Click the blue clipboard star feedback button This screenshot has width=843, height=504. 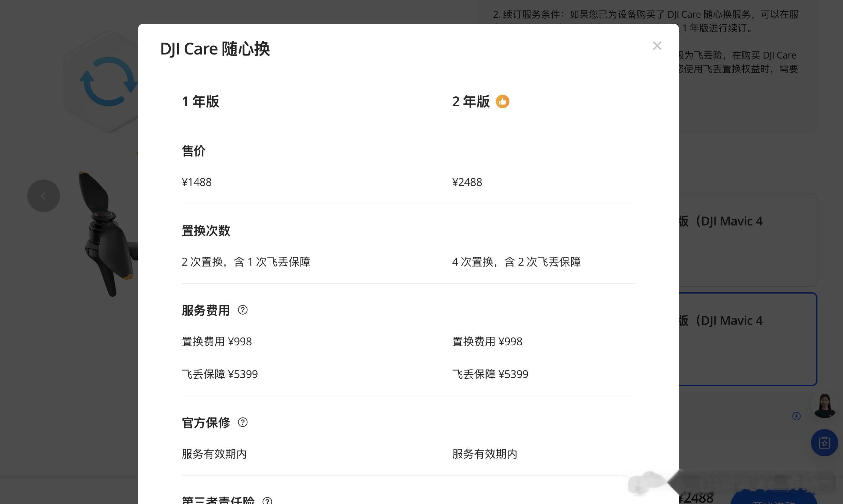[x=824, y=443]
